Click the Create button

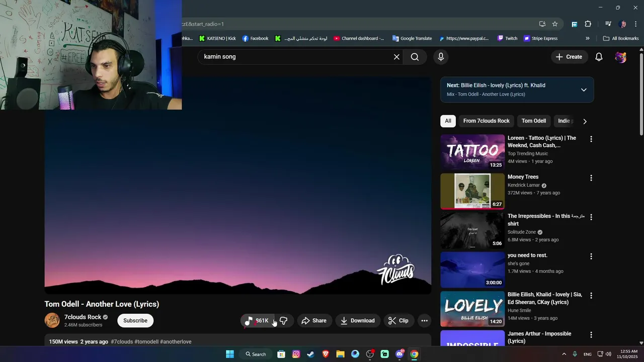pyautogui.click(x=569, y=57)
